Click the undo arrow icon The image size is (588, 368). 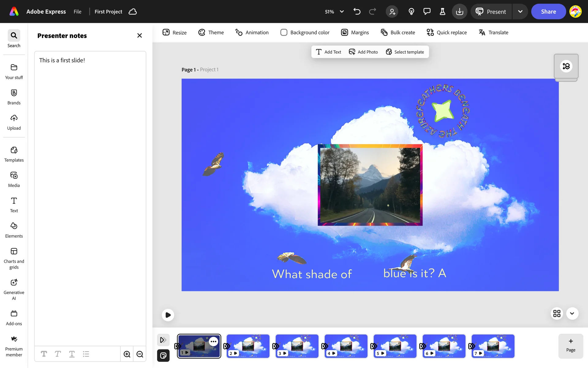point(357,12)
